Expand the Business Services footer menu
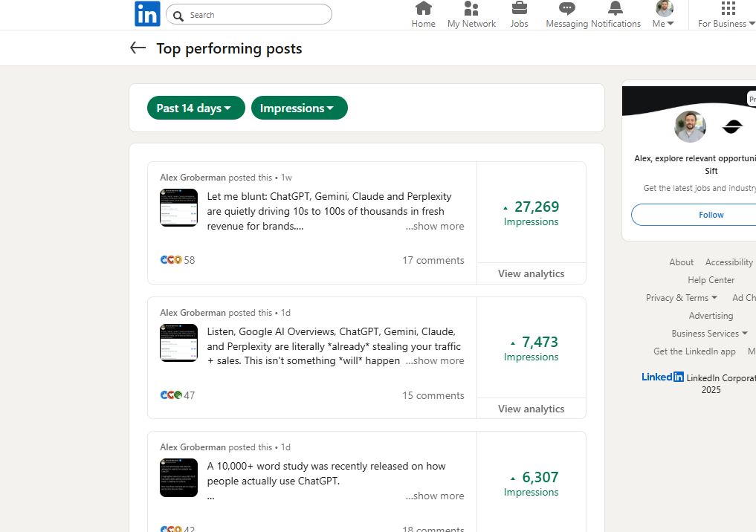The height and width of the screenshot is (532, 756). pyautogui.click(x=709, y=334)
